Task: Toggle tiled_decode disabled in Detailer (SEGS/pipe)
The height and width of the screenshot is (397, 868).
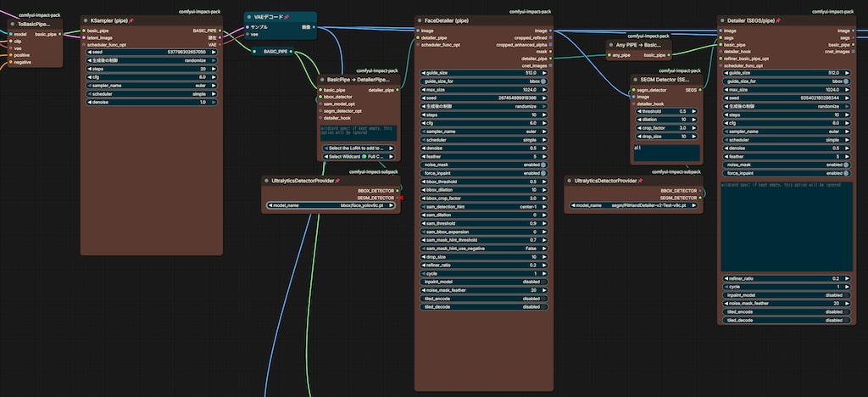Action: coord(787,320)
